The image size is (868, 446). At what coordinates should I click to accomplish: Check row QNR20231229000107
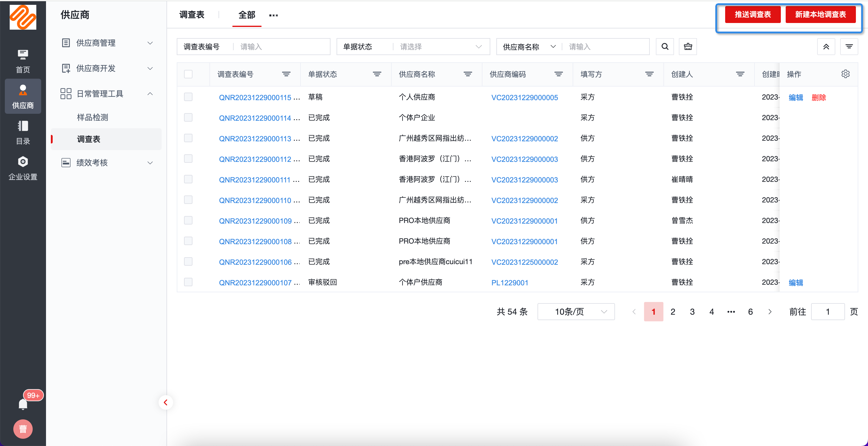188,282
